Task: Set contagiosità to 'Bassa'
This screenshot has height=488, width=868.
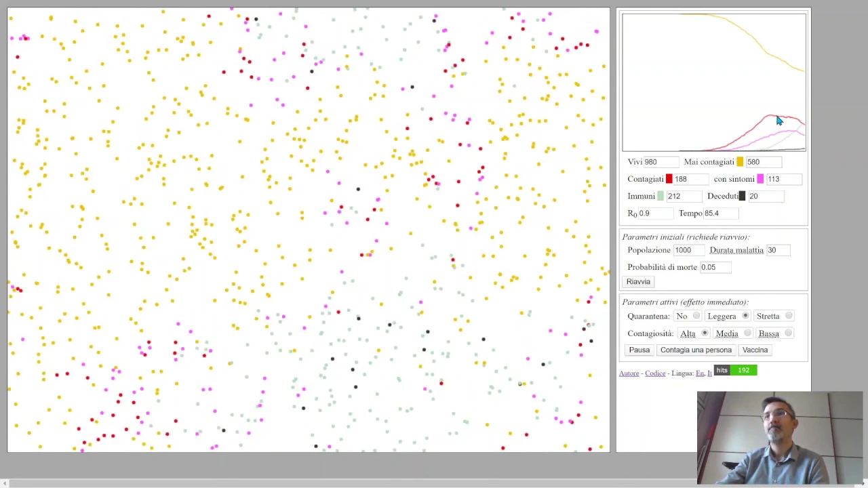Action: point(788,333)
